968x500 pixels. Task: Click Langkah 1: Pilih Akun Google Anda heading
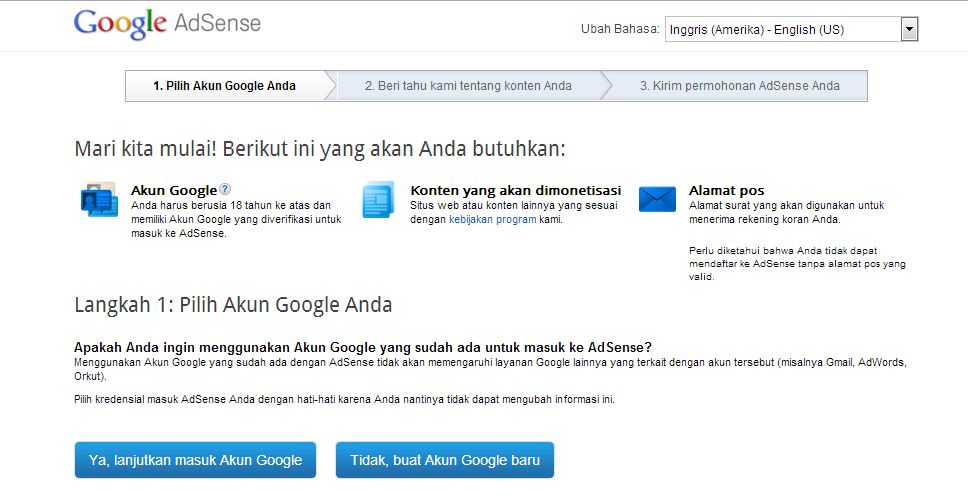[233, 305]
